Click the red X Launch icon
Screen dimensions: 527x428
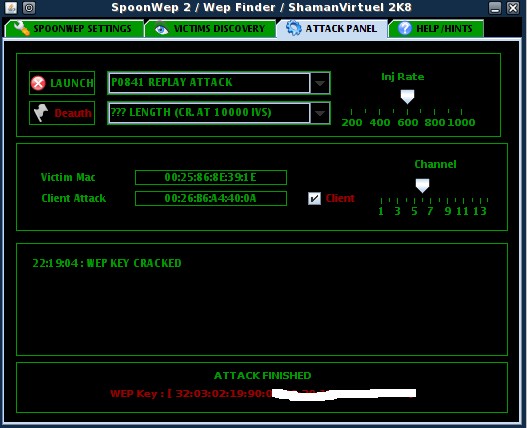pyautogui.click(x=38, y=83)
